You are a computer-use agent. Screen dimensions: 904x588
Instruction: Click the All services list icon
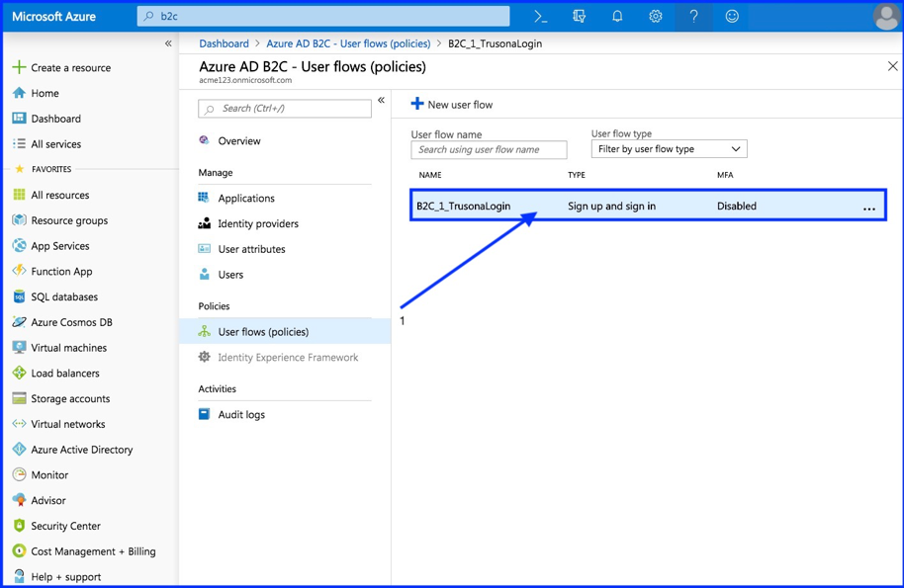click(x=19, y=143)
